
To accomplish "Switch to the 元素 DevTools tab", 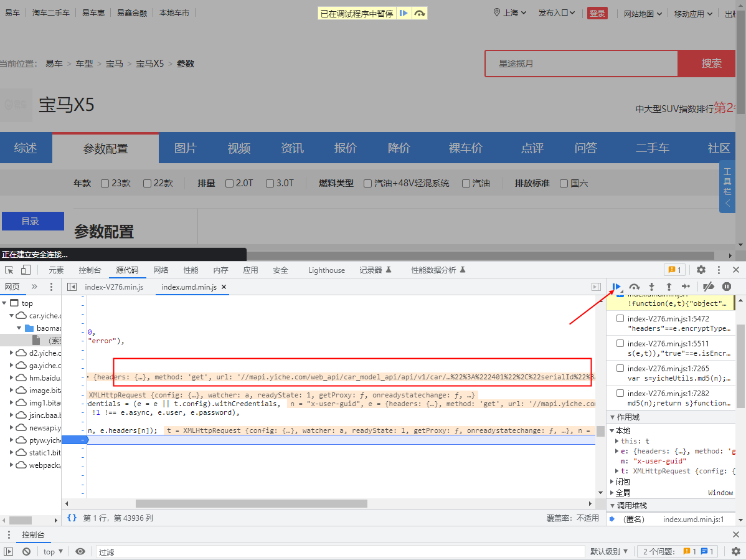I will point(56,270).
